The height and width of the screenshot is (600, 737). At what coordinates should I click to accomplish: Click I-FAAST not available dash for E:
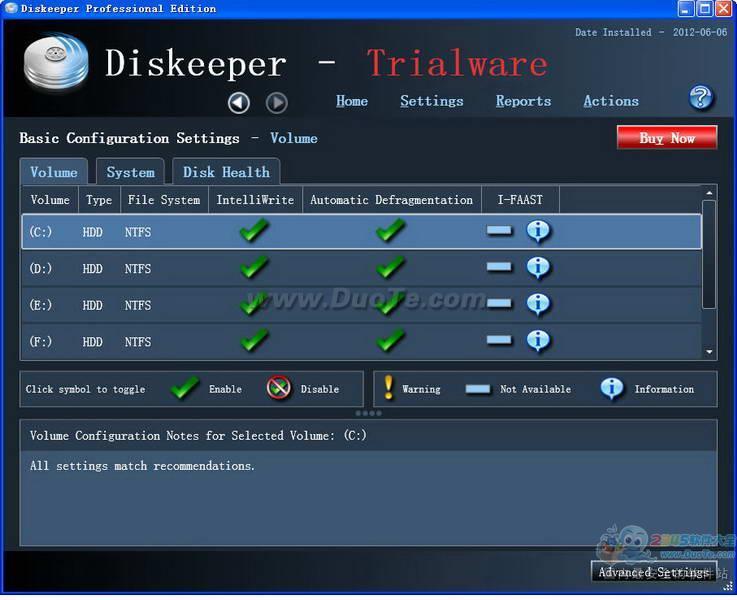point(499,304)
